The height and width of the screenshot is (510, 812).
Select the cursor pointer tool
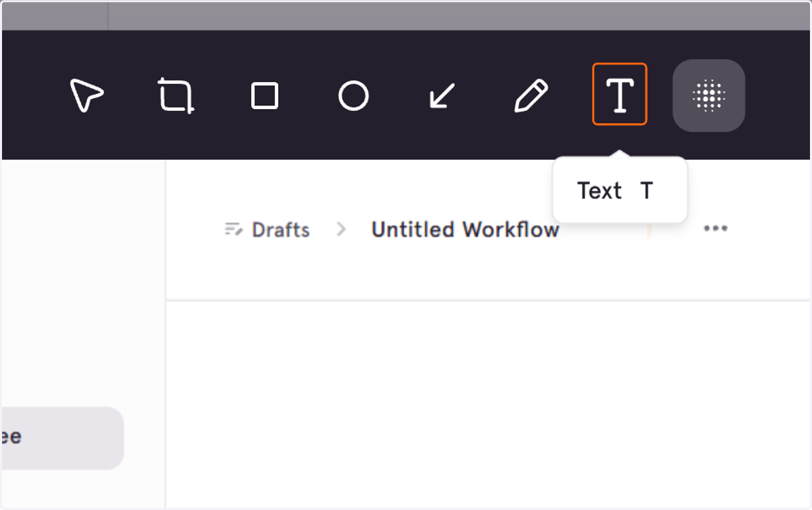[x=87, y=95]
